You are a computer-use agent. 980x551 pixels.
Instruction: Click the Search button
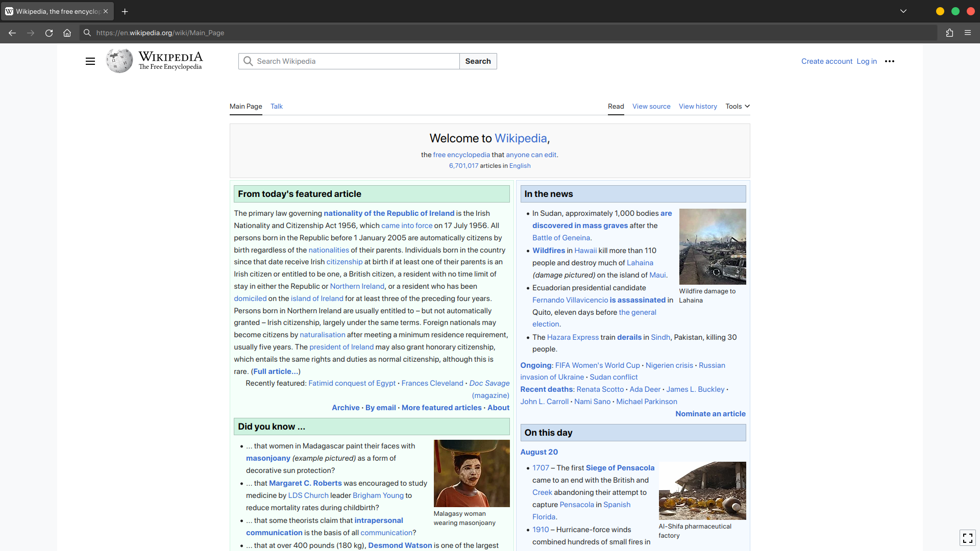pyautogui.click(x=478, y=61)
